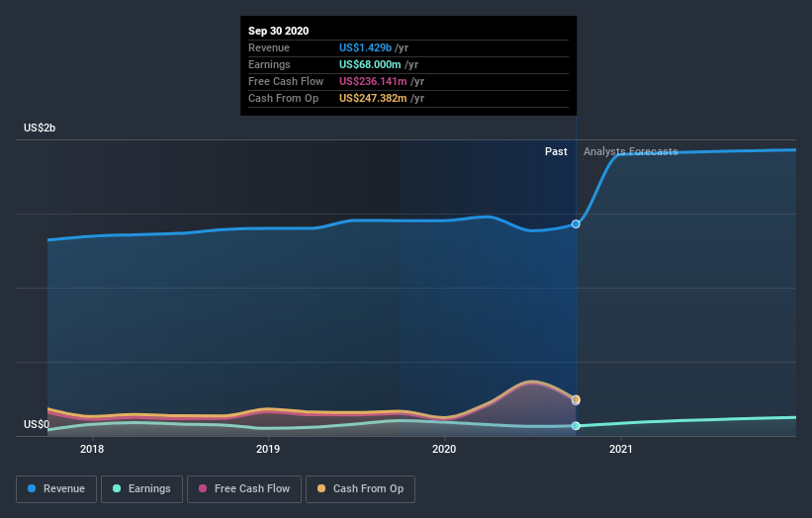Click the US$236.141m free cash flow value
812x518 pixels.
pyautogui.click(x=373, y=81)
